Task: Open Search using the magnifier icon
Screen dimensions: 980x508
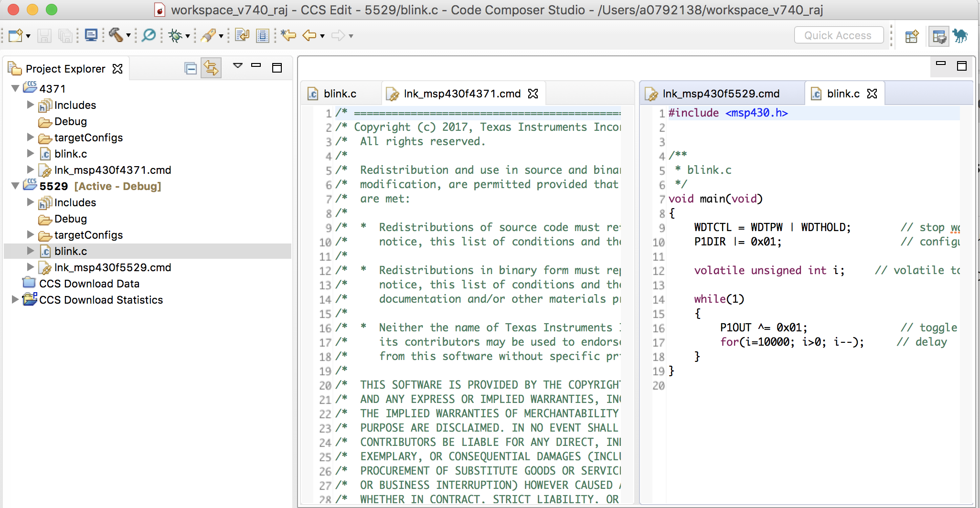Action: click(x=149, y=35)
